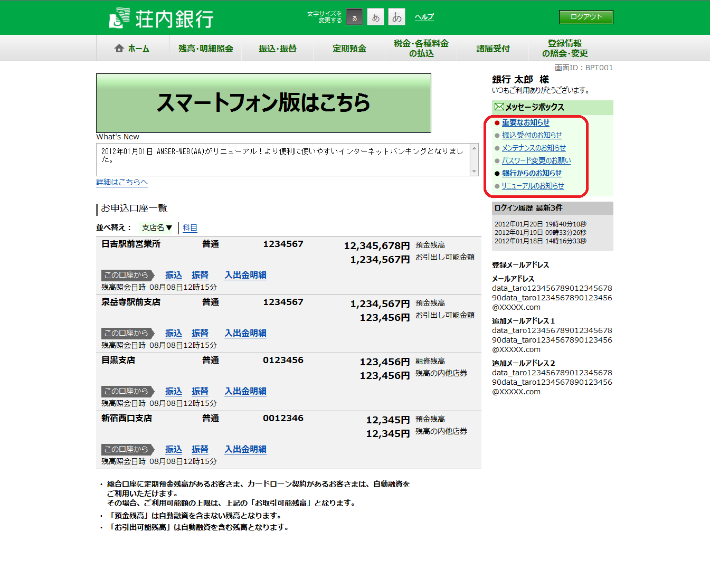Click この口座から label for 新宿西口支店
The width and height of the screenshot is (710, 588).
tap(127, 449)
